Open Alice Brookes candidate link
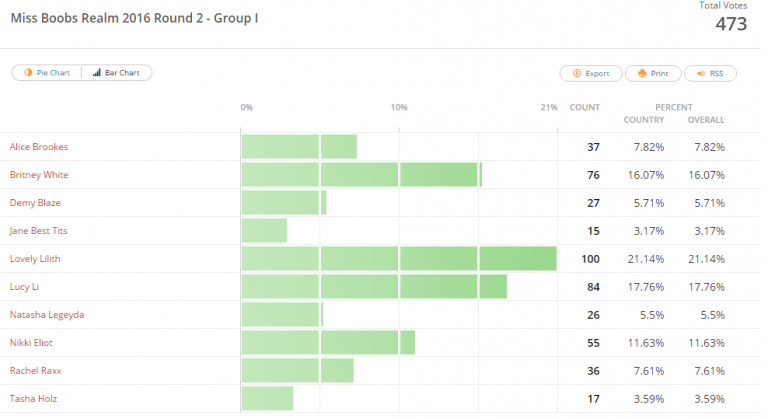Viewport: 768px width, 419px height. click(x=39, y=147)
